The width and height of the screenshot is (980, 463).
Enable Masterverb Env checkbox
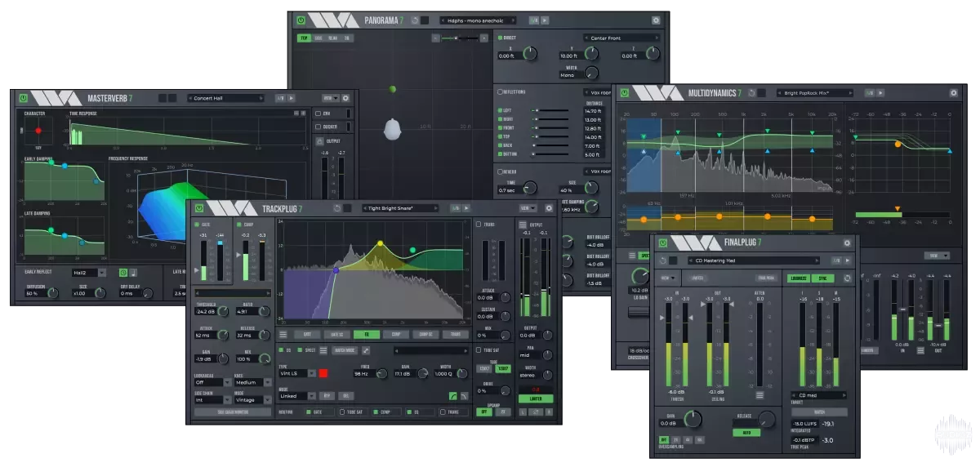tap(318, 114)
